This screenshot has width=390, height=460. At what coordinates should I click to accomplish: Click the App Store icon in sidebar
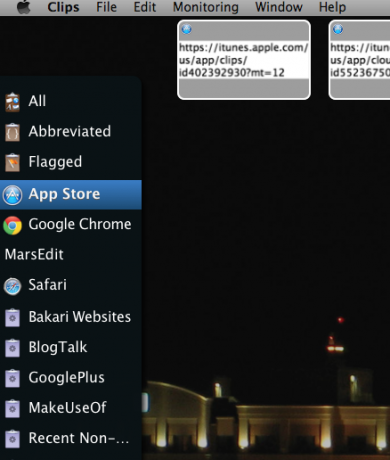12,195
